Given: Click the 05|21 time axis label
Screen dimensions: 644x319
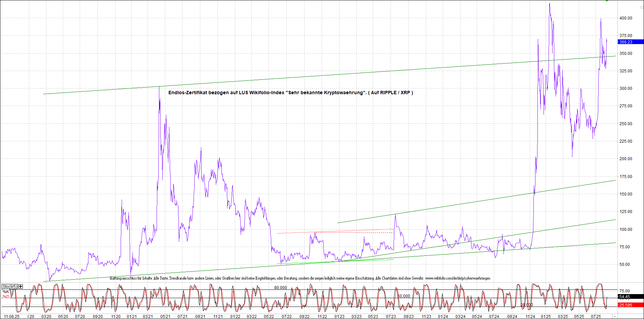Looking at the screenshot, I should (x=165, y=317).
